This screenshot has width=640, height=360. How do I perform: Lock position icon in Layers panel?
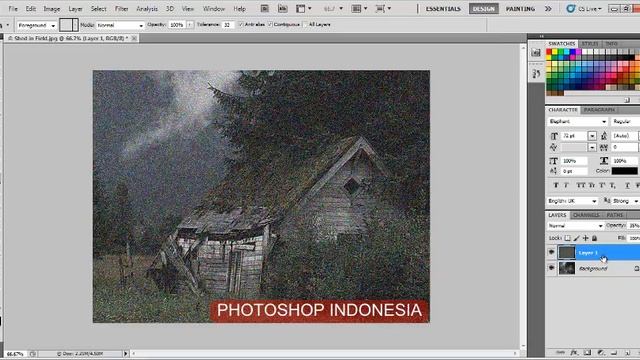(x=585, y=238)
